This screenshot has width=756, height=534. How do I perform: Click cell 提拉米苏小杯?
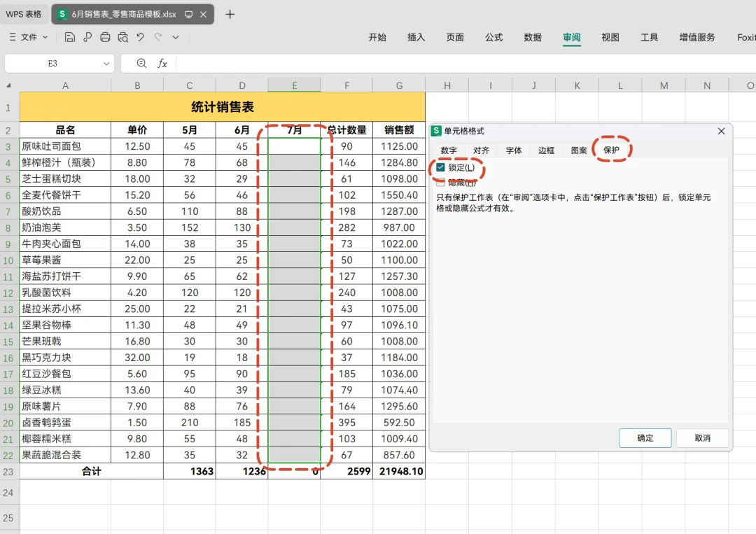pyautogui.click(x=65, y=309)
